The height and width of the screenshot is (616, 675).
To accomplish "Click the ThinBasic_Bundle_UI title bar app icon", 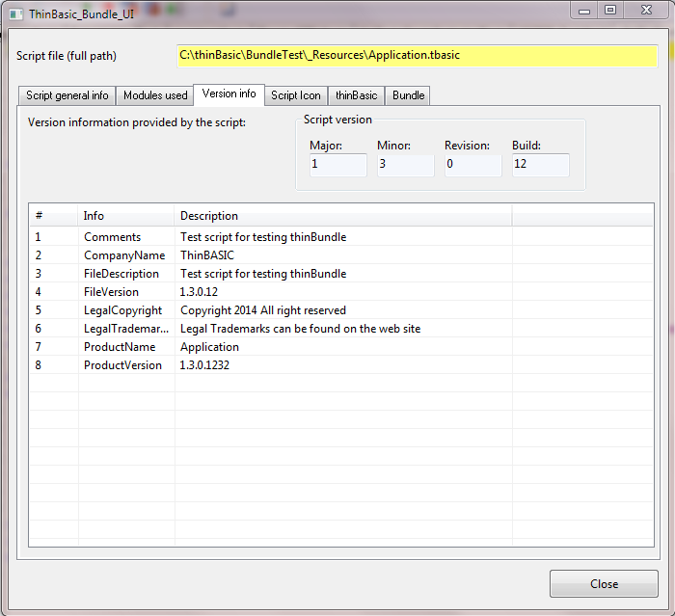I will click(15, 14).
